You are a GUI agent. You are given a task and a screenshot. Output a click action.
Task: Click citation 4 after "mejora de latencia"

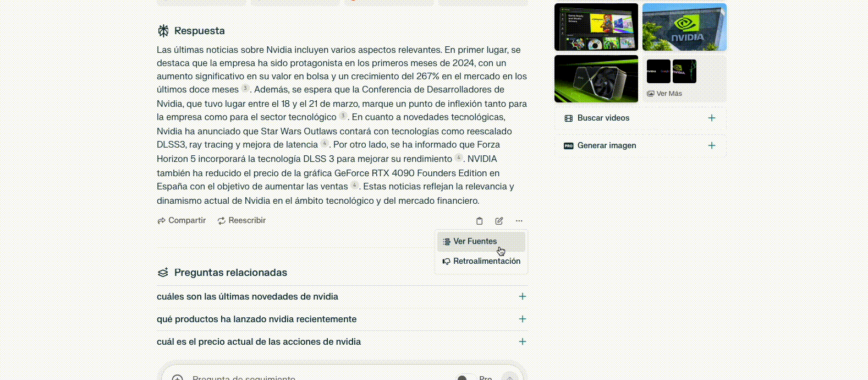pos(325,143)
